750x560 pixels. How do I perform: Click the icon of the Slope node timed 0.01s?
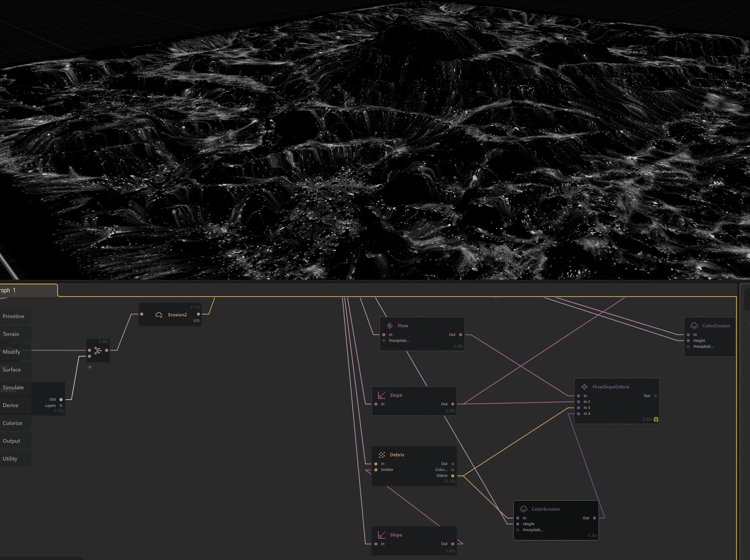click(382, 535)
